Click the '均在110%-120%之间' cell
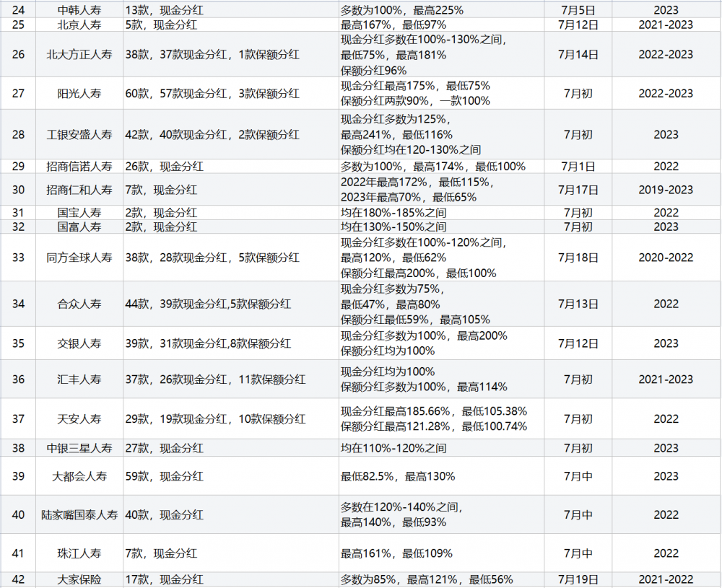Image resolution: width=722 pixels, height=588 pixels. (x=441, y=448)
